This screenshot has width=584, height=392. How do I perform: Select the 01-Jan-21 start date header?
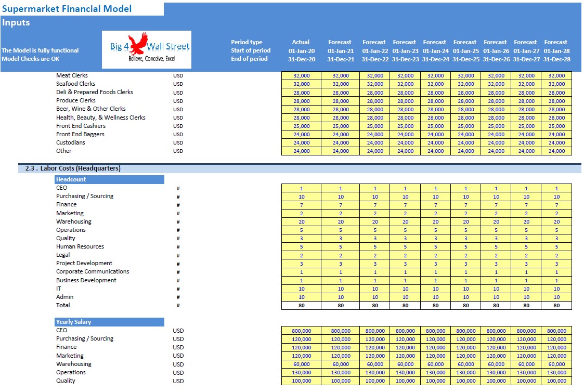(x=341, y=50)
